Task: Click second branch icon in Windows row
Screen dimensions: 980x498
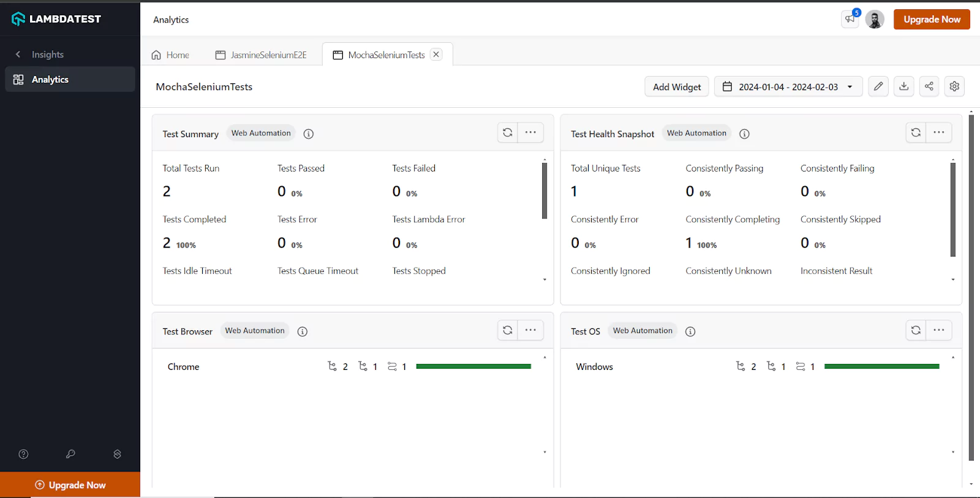Action: coord(771,366)
